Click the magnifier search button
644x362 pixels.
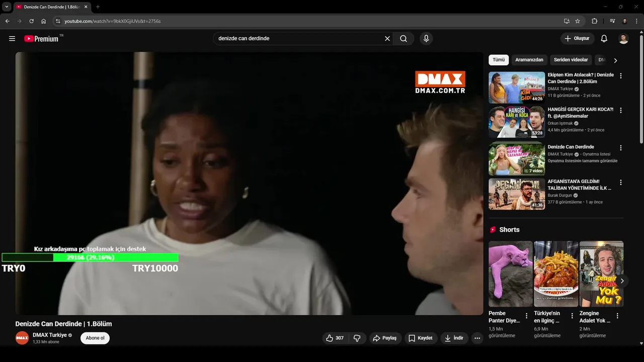pos(404,39)
